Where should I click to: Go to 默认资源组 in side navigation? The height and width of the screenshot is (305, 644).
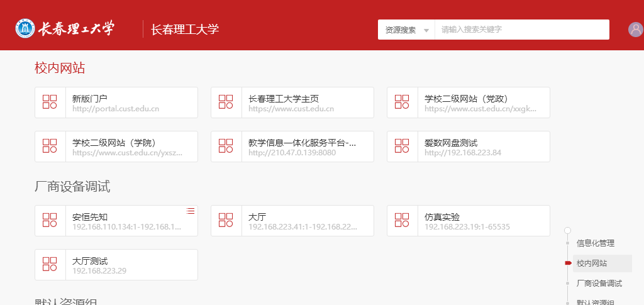595,302
